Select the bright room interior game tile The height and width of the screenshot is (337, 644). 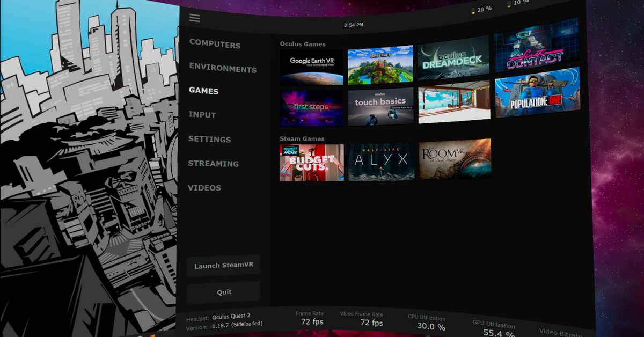click(x=454, y=102)
